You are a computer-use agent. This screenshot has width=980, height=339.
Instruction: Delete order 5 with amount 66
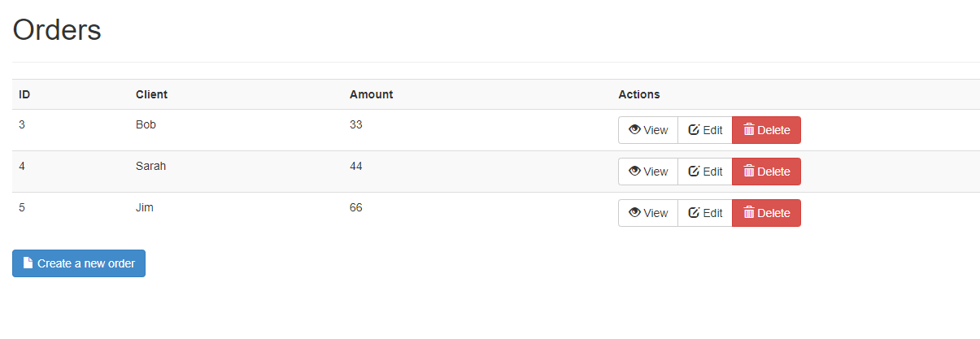click(766, 213)
